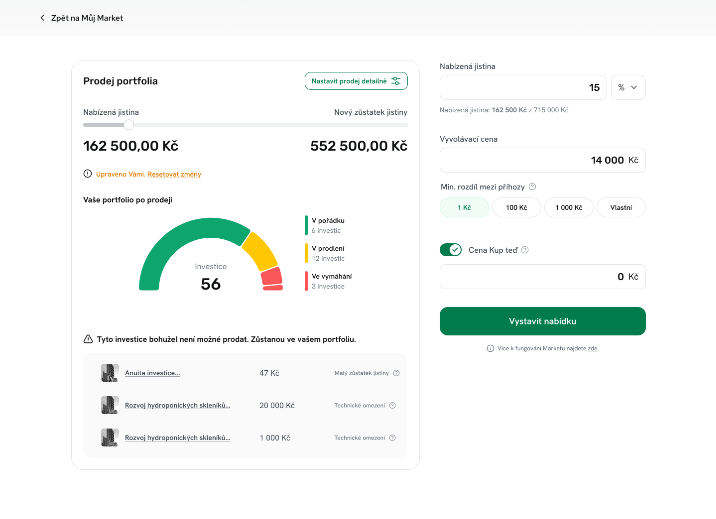Open the % unit dropdown

[x=627, y=88]
